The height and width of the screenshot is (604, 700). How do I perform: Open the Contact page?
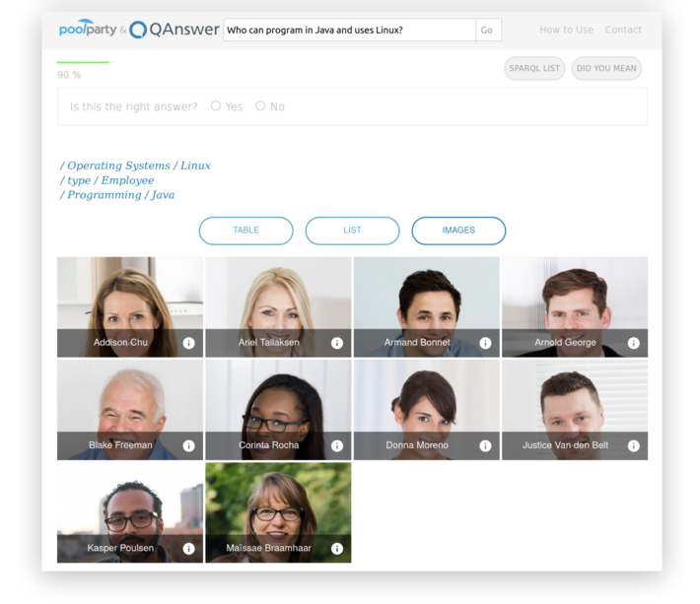(x=623, y=30)
